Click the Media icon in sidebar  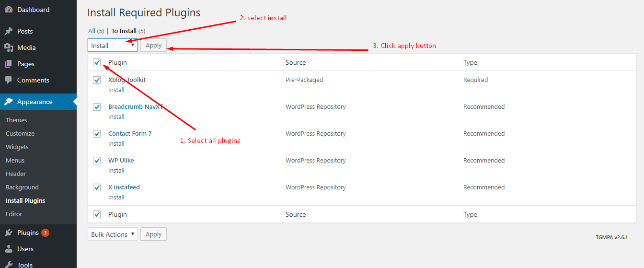point(9,47)
